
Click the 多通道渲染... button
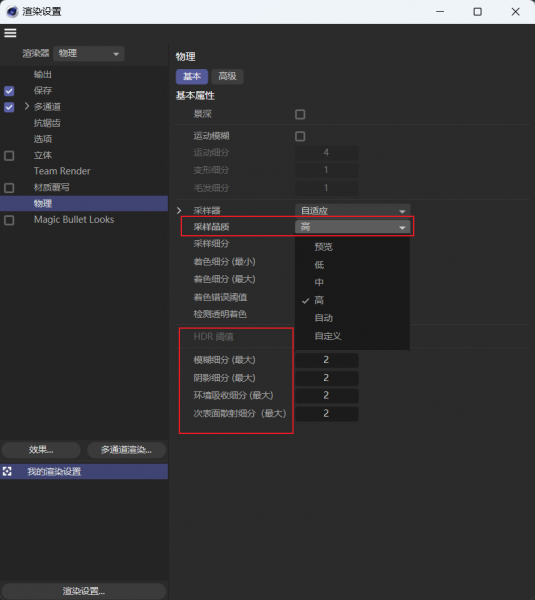tap(126, 450)
